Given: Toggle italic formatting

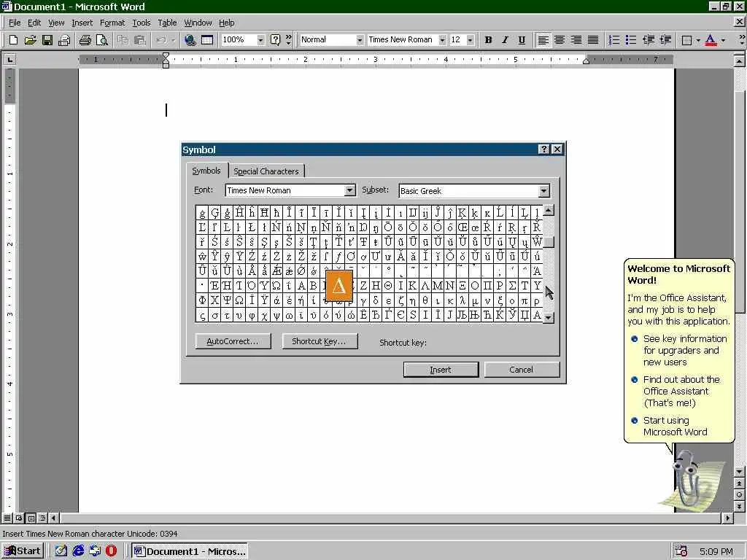Looking at the screenshot, I should click(505, 40).
